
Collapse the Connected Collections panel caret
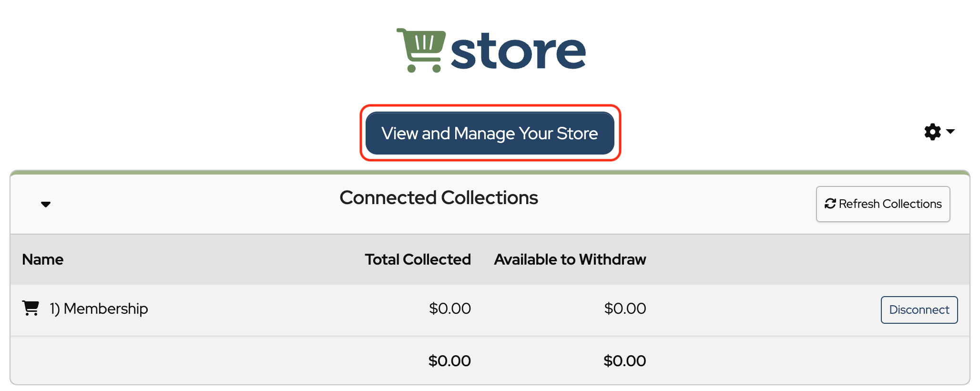click(46, 205)
